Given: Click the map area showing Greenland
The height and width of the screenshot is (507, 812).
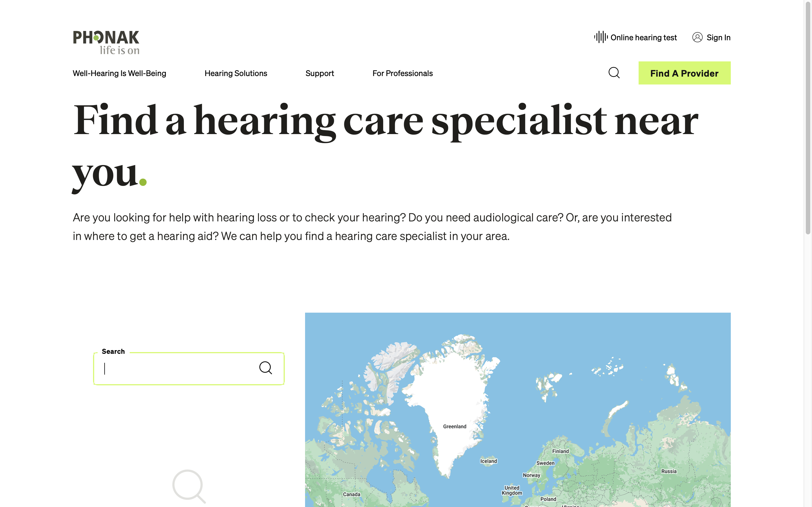Looking at the screenshot, I should pos(455,425).
